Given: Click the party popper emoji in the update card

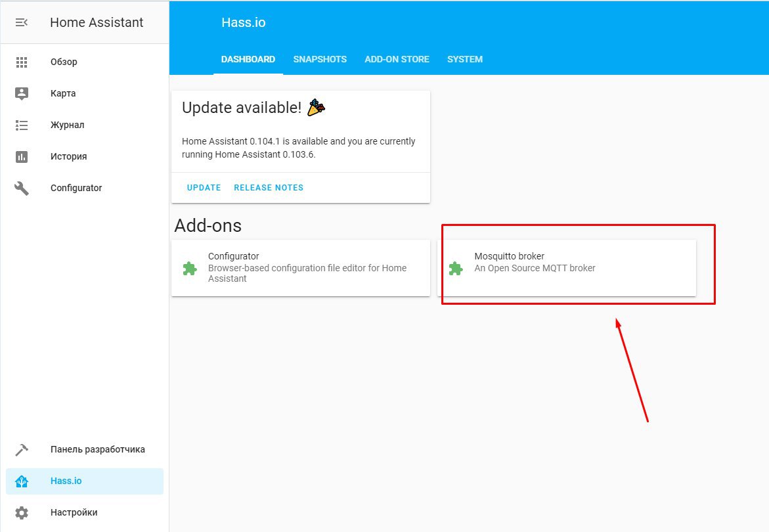Looking at the screenshot, I should [317, 107].
